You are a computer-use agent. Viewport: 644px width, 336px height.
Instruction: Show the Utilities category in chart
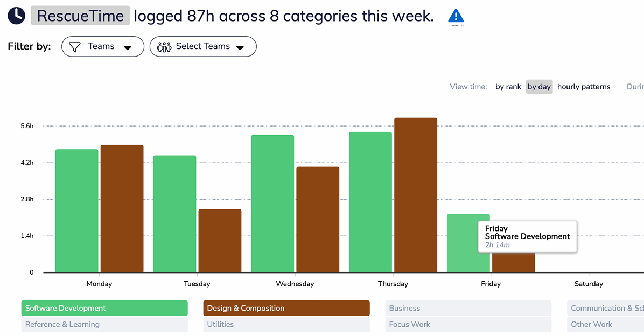click(x=286, y=324)
